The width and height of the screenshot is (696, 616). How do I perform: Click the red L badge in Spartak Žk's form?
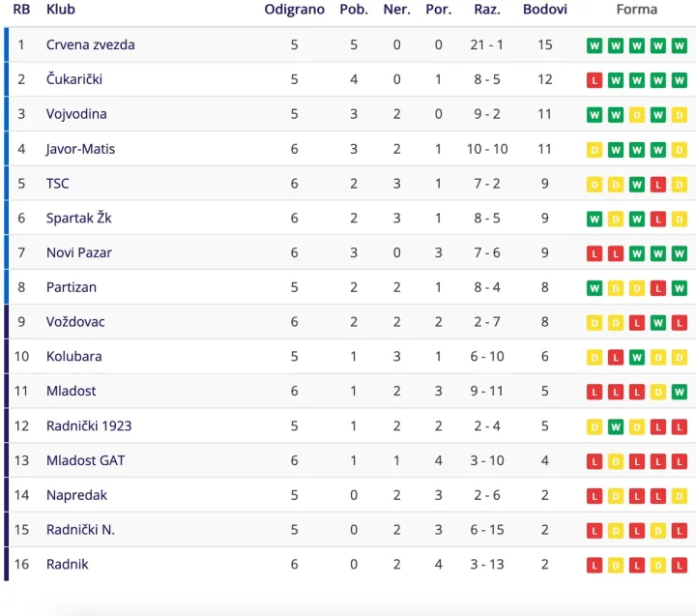click(658, 219)
